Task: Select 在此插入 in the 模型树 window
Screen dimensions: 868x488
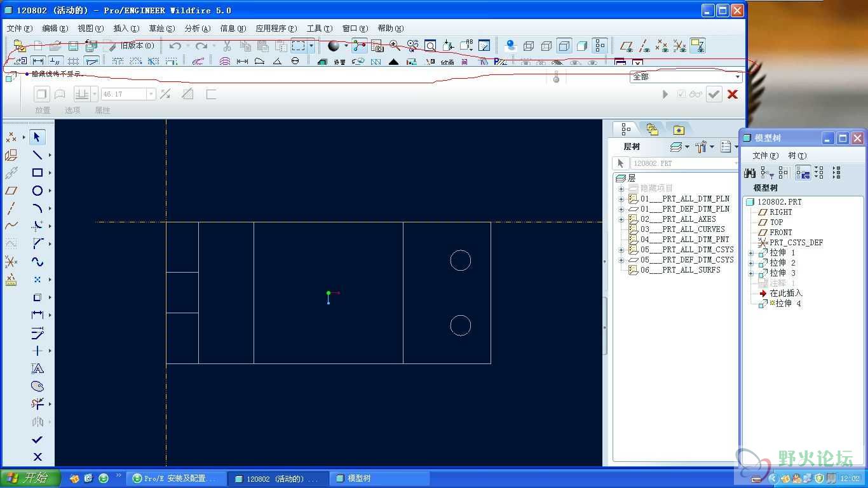Action: [786, 294]
